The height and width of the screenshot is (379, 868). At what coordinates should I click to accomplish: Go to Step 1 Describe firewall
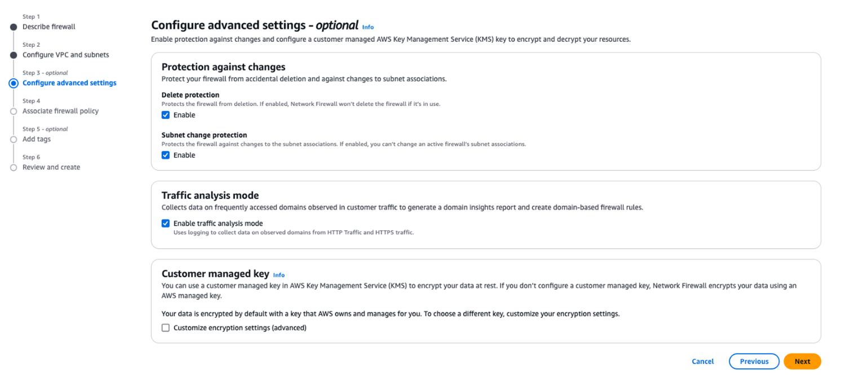[50, 27]
